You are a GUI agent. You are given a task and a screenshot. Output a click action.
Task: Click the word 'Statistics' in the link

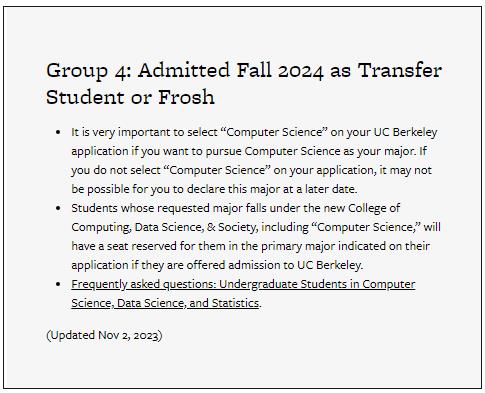point(235,303)
